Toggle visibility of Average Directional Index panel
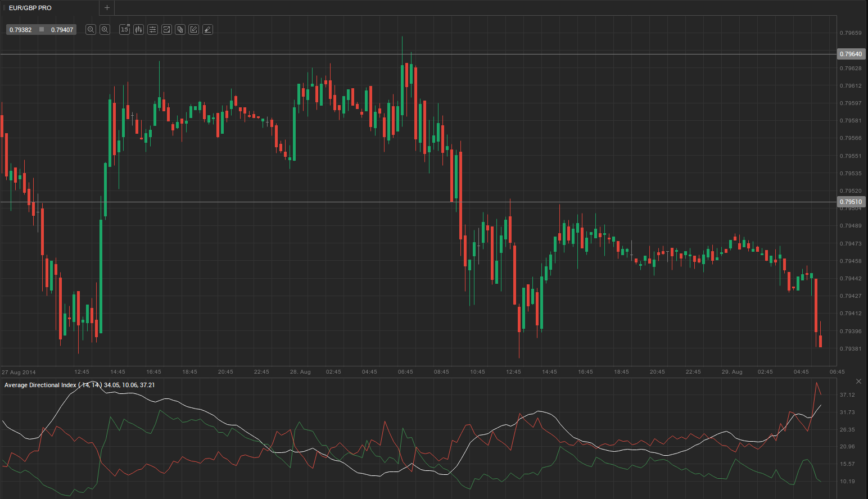Screen dimensions: 868x499 tap(858, 381)
